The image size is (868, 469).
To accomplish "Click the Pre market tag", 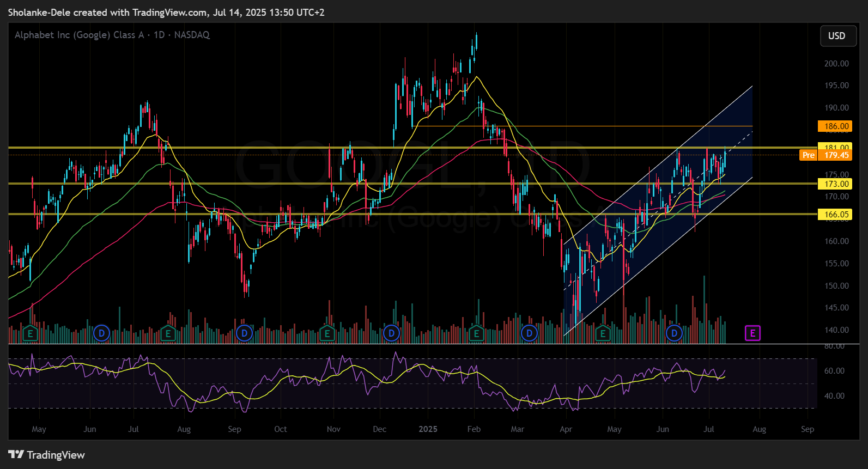I will tap(809, 155).
